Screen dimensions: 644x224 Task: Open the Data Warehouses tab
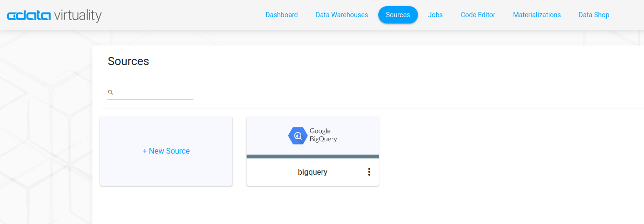[341, 15]
